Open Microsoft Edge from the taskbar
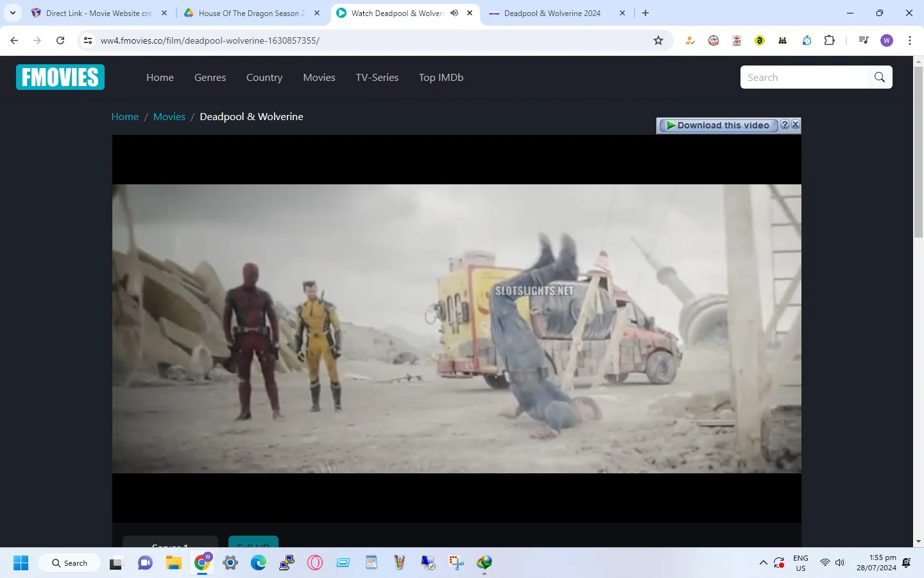924x578 pixels. pos(258,563)
